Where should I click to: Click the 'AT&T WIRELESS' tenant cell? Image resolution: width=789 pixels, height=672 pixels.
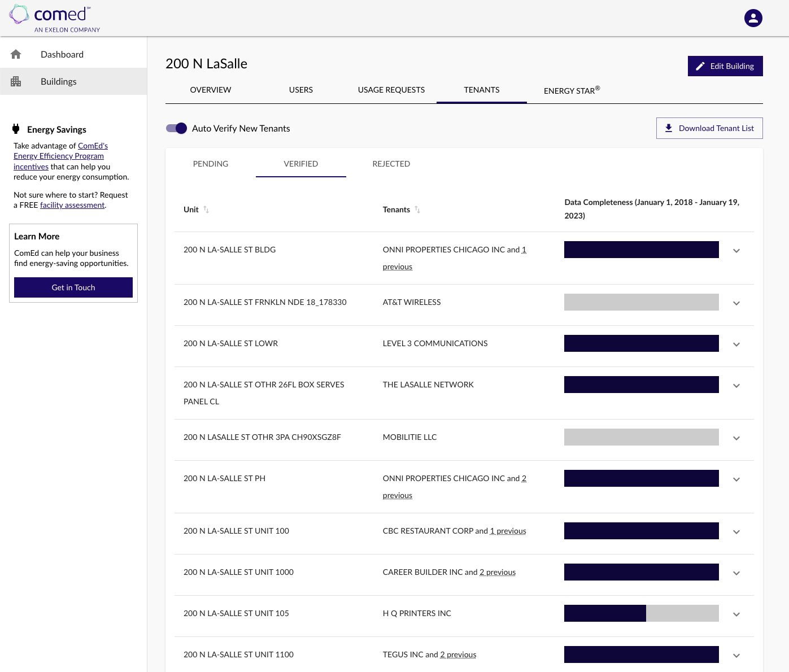[x=412, y=302]
